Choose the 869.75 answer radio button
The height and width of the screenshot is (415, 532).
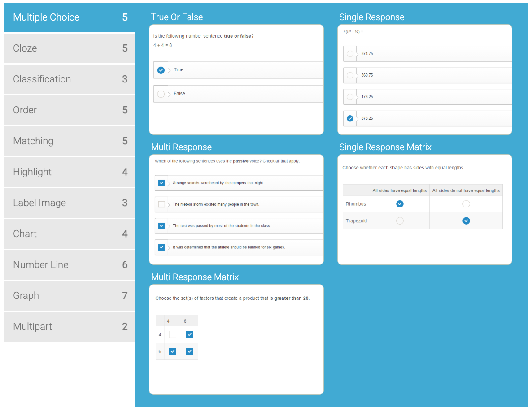pos(350,75)
